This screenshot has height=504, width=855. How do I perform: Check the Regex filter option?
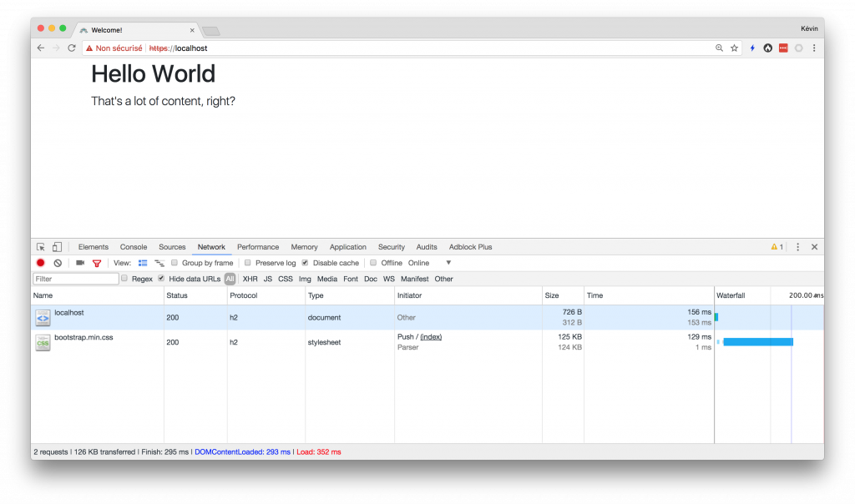[x=124, y=279]
